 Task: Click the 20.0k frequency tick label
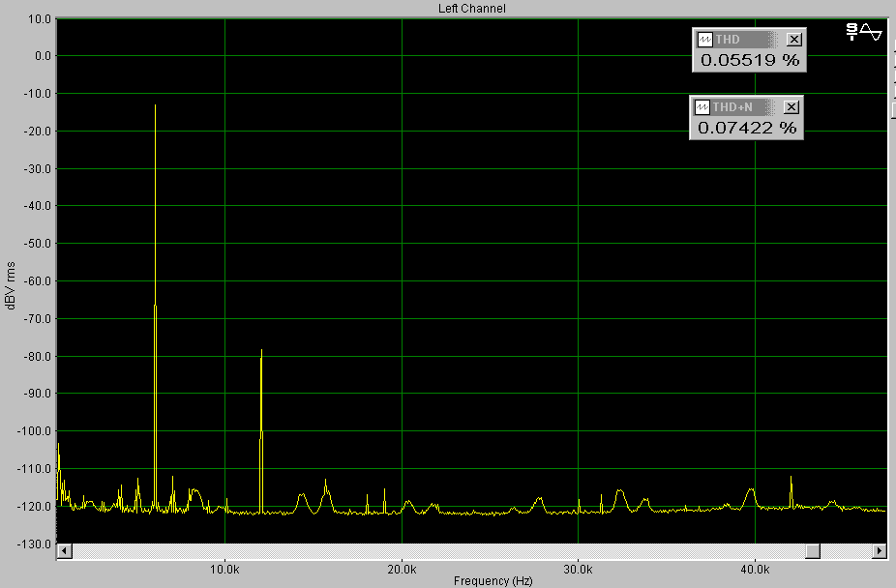click(x=402, y=570)
